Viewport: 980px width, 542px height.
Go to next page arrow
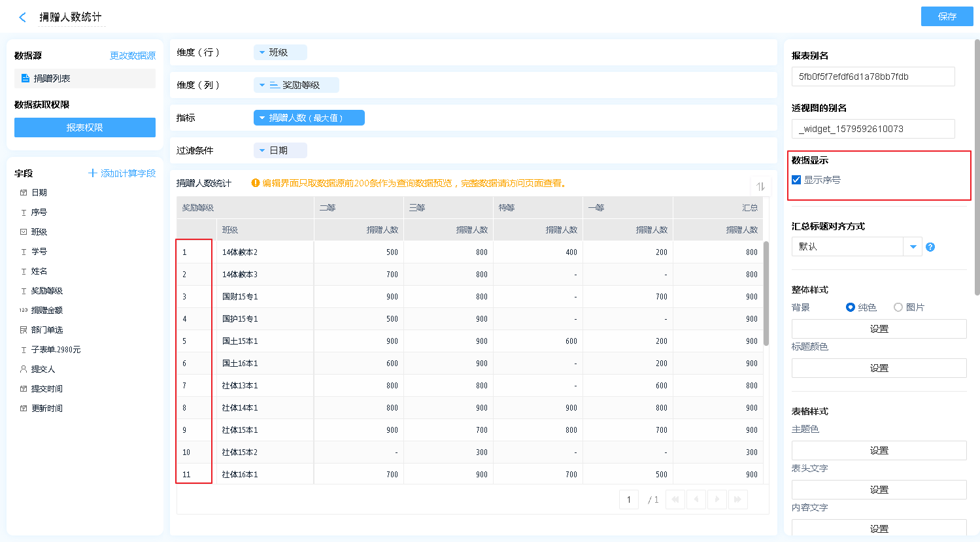tap(717, 500)
